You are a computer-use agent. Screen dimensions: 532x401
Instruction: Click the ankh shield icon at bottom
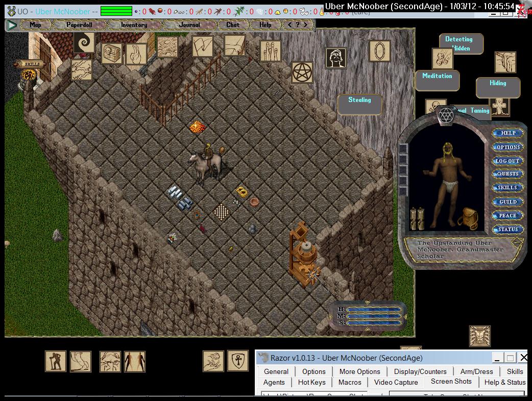coord(237,361)
